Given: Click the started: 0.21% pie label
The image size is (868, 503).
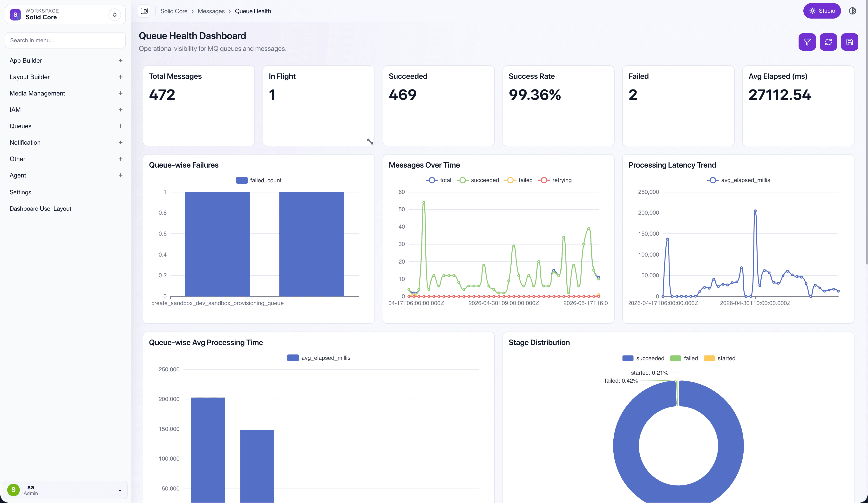Looking at the screenshot, I should [649, 373].
